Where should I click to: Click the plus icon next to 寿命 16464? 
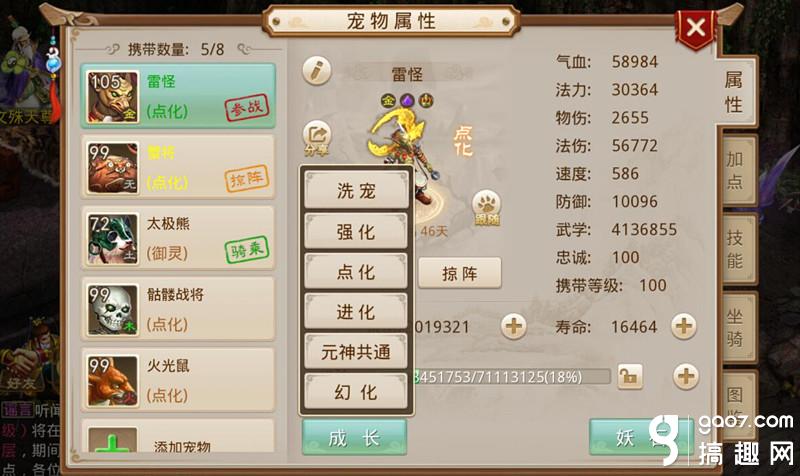click(x=684, y=325)
